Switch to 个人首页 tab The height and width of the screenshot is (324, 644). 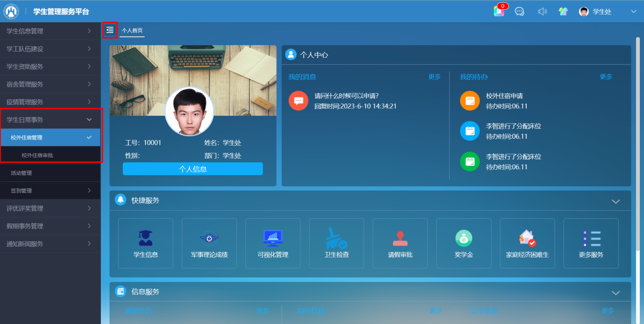pos(132,31)
